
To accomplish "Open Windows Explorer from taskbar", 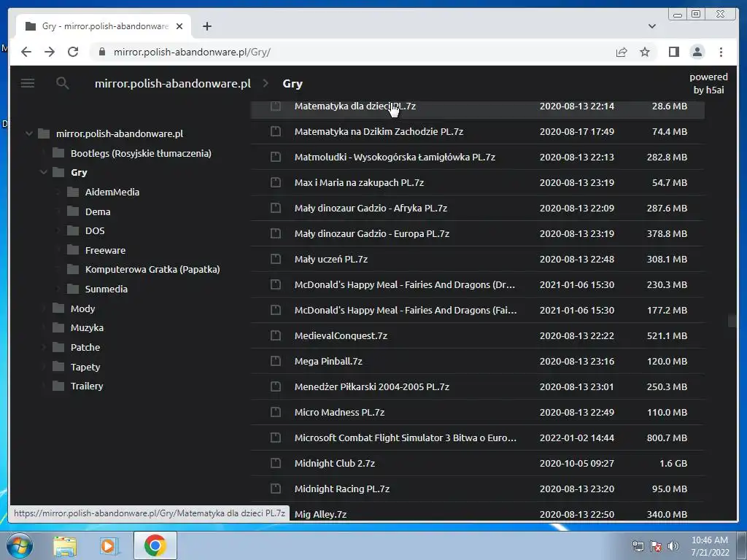I will click(x=65, y=545).
